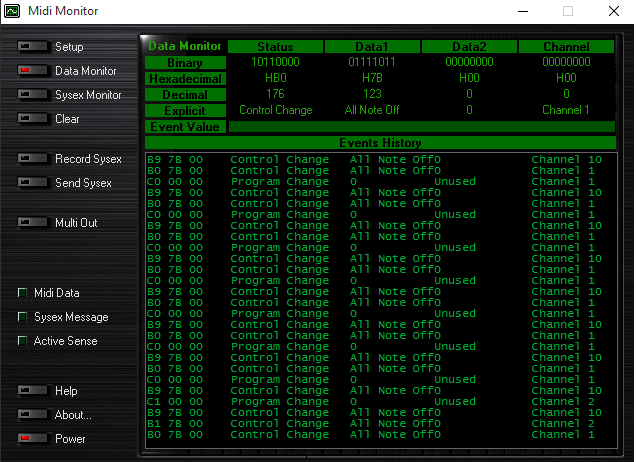Select the first B9 7B 00 history row
Image resolution: width=637 pixels, height=462 pixels.
pos(381,159)
